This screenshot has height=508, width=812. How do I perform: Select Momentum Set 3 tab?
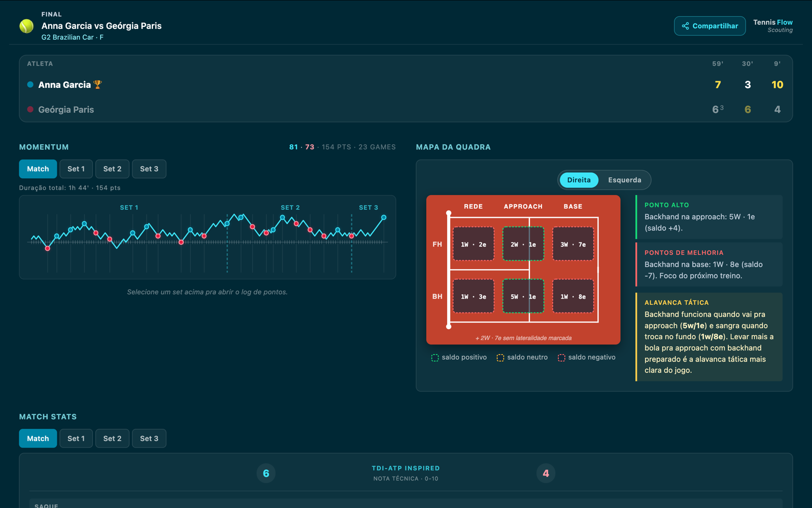[x=149, y=169]
